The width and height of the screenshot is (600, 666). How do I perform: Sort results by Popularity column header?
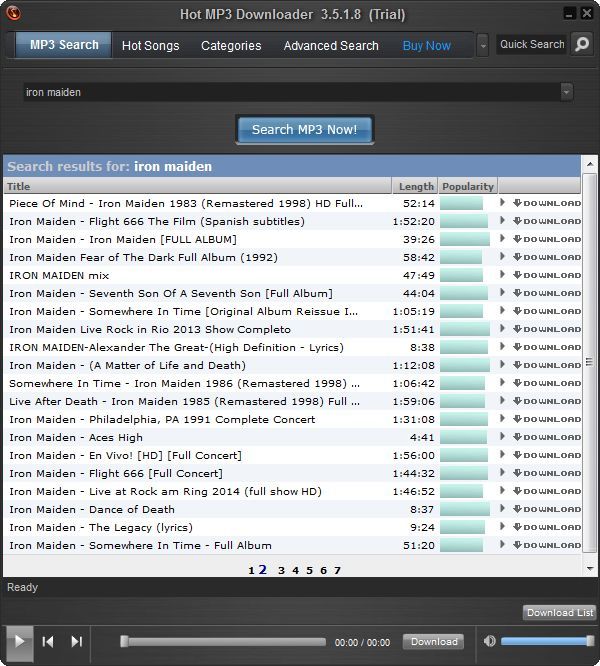(x=468, y=186)
